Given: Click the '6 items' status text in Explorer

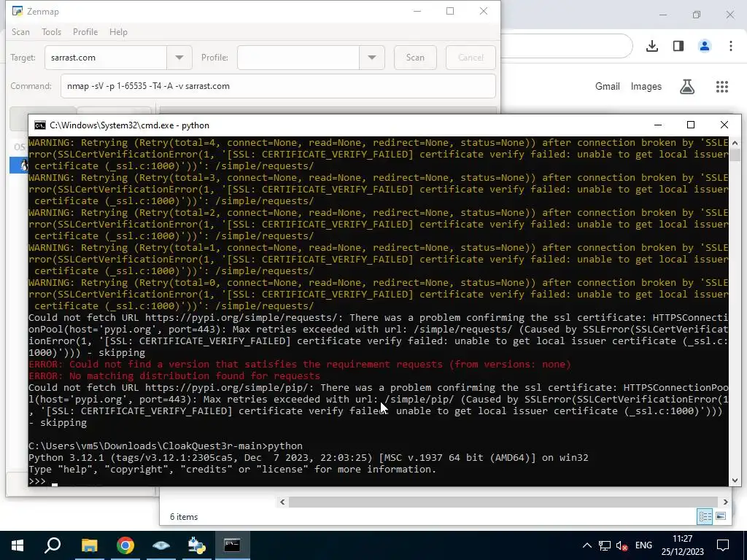Looking at the screenshot, I should (184, 517).
